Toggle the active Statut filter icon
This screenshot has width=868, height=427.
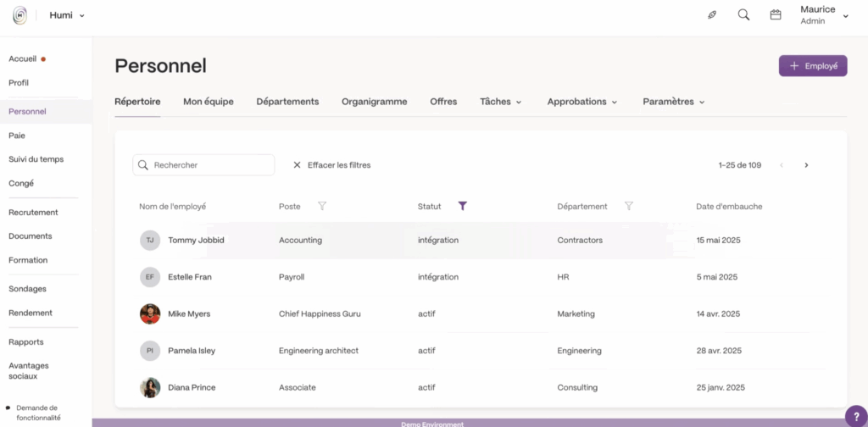point(462,206)
